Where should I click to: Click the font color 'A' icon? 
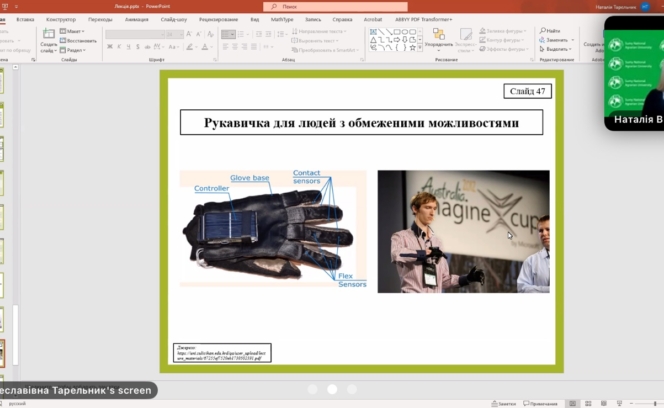[x=205, y=48]
